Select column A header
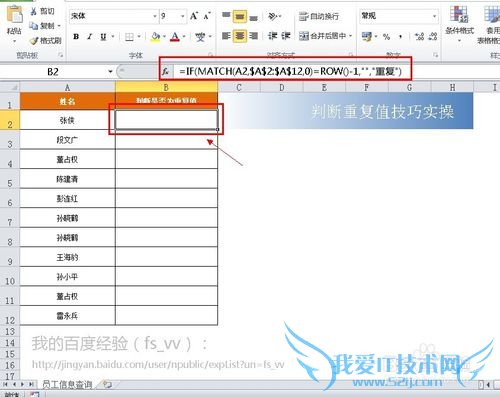This screenshot has width=500, height=397. point(67,87)
